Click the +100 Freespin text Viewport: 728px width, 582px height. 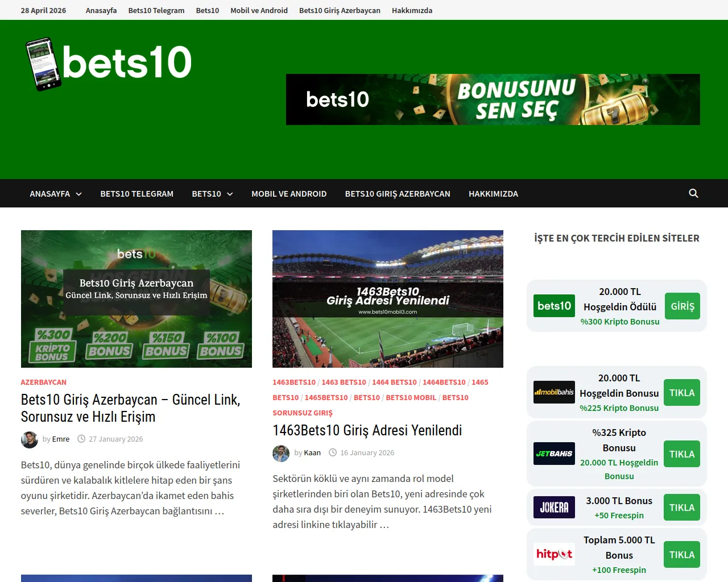click(x=619, y=570)
